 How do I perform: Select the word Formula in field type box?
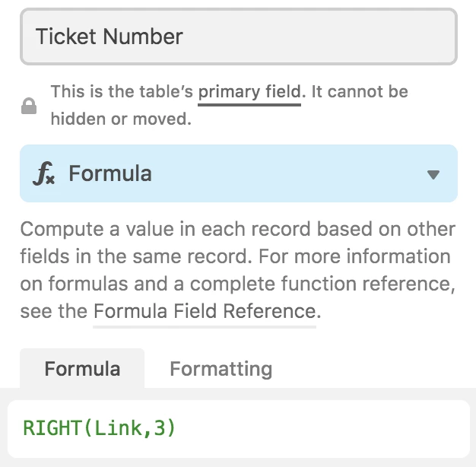coord(110,173)
